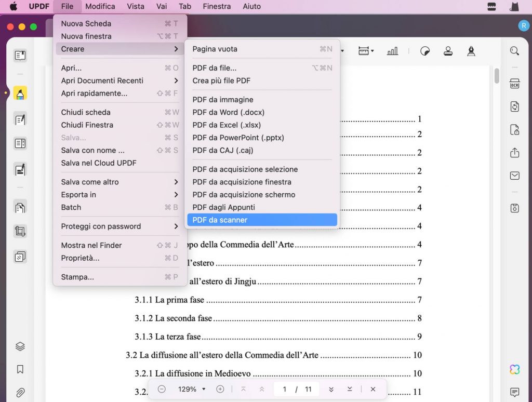Screen dimensions: 532x402
Task: Open the Reader mode icon at sidebar top
Action: tap(20, 55)
